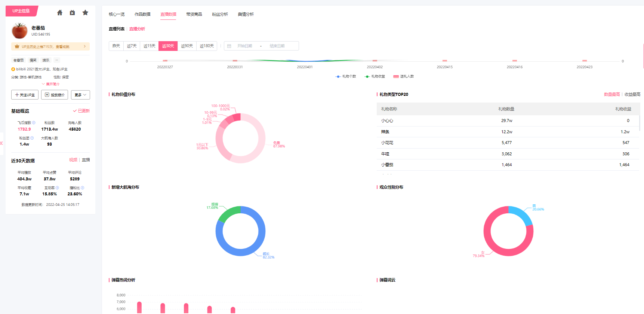Image resolution: width=644 pixels, height=314 pixels.
Task: Favorite this UP主 with the star icon
Action: (85, 13)
